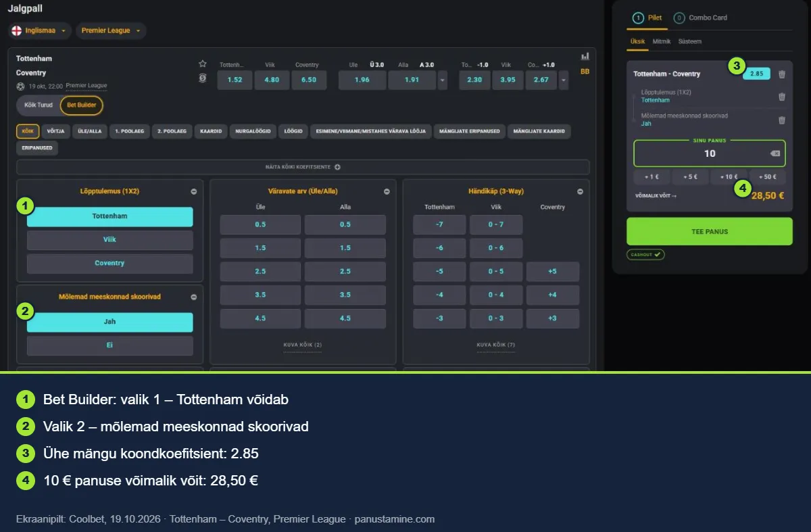The height and width of the screenshot is (532, 811).
Task: Select Tottenham handicap -5
Action: coord(439,272)
